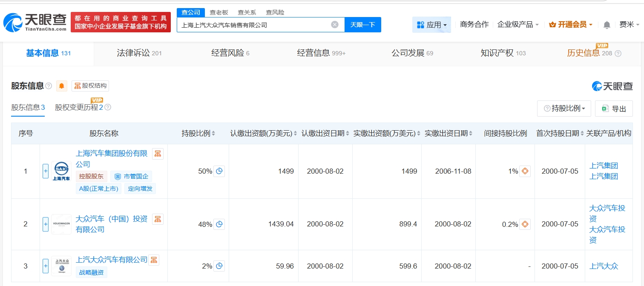This screenshot has width=644, height=286.
Task: Expand row 3 shareholder with plus button
Action: tap(46, 266)
